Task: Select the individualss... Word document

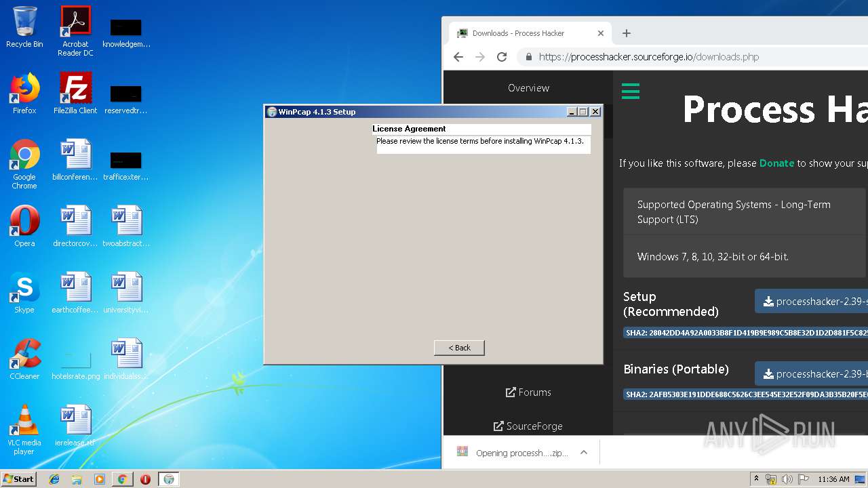Action: point(126,359)
